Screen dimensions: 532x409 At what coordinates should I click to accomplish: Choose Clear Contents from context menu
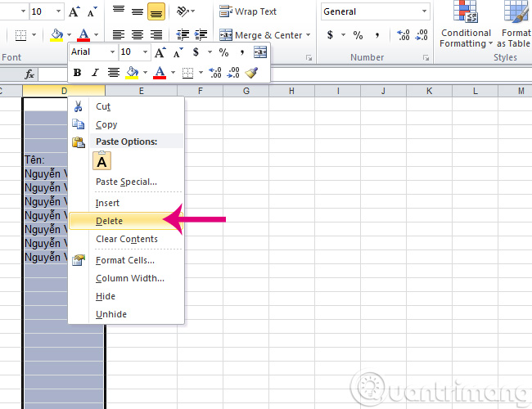click(x=126, y=239)
